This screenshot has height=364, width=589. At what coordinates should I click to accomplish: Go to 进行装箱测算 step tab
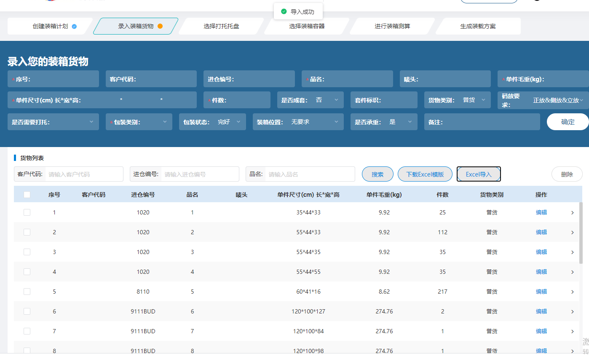tap(392, 26)
